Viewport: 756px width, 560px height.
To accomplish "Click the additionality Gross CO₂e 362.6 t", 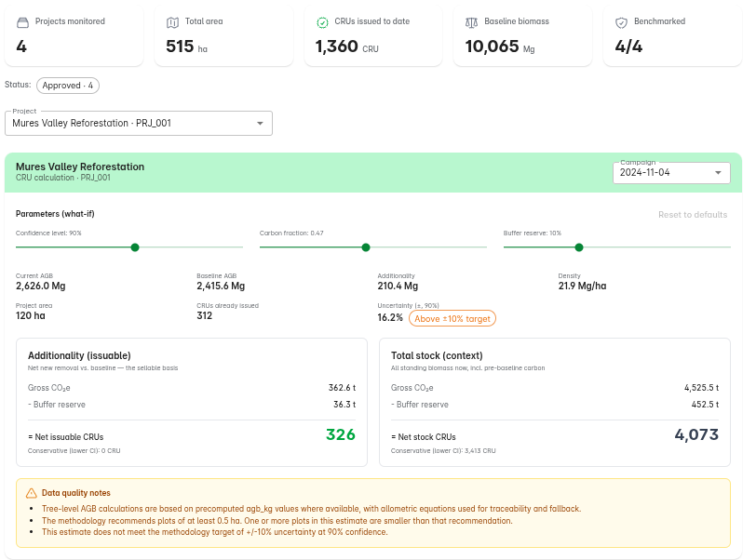I will click(x=343, y=388).
